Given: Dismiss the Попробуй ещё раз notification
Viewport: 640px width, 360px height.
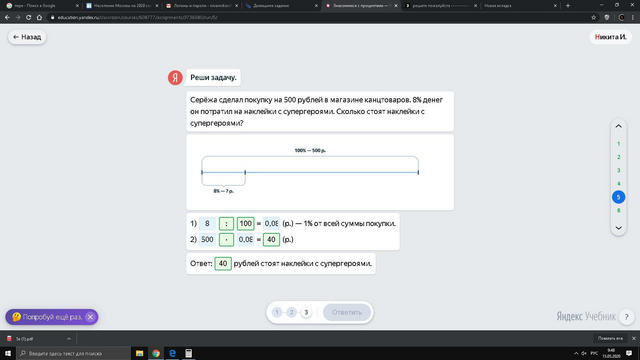Looking at the screenshot, I should coord(91,317).
